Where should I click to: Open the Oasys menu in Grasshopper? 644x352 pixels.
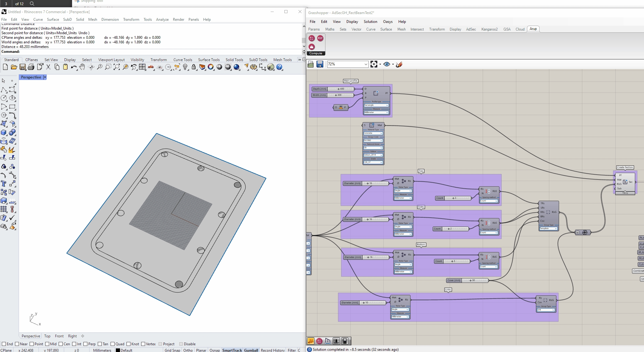coord(388,22)
